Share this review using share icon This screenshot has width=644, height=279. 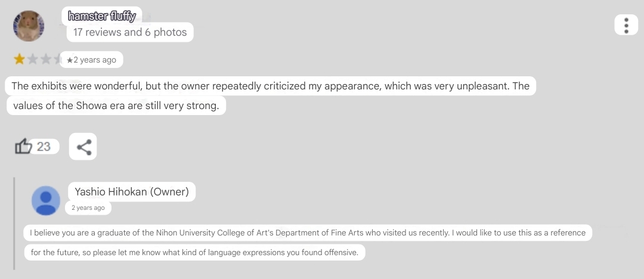point(83,146)
